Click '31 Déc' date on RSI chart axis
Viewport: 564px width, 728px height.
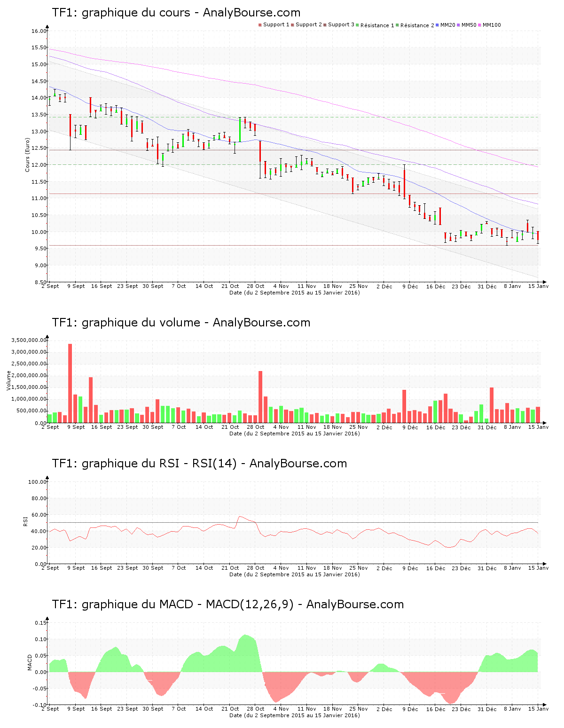point(487,568)
